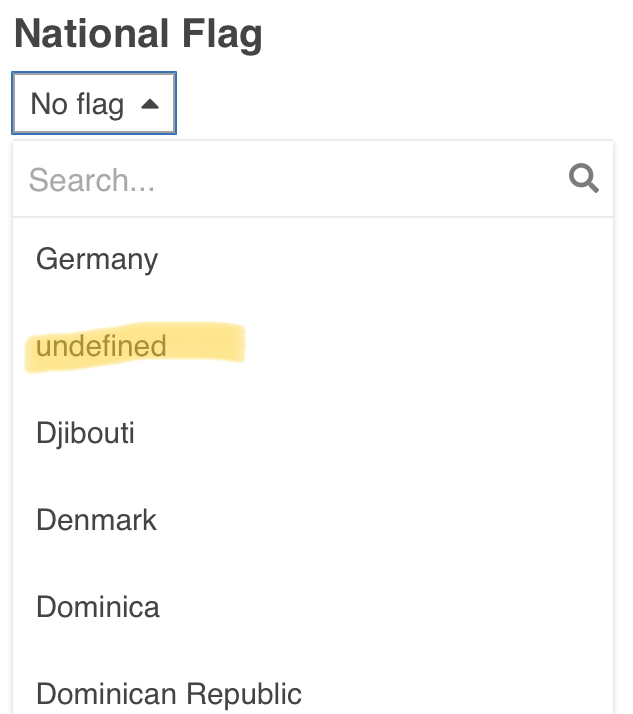Select Germany from the flag list

pos(313,259)
